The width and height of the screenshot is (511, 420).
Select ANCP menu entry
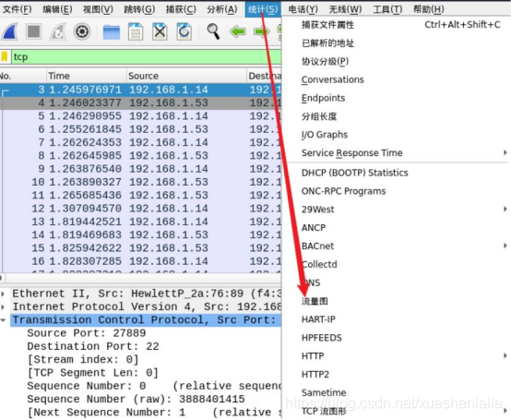pos(396,227)
